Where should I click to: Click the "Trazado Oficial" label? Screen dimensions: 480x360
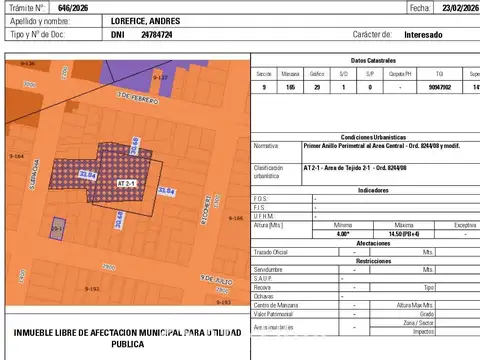coord(271,252)
